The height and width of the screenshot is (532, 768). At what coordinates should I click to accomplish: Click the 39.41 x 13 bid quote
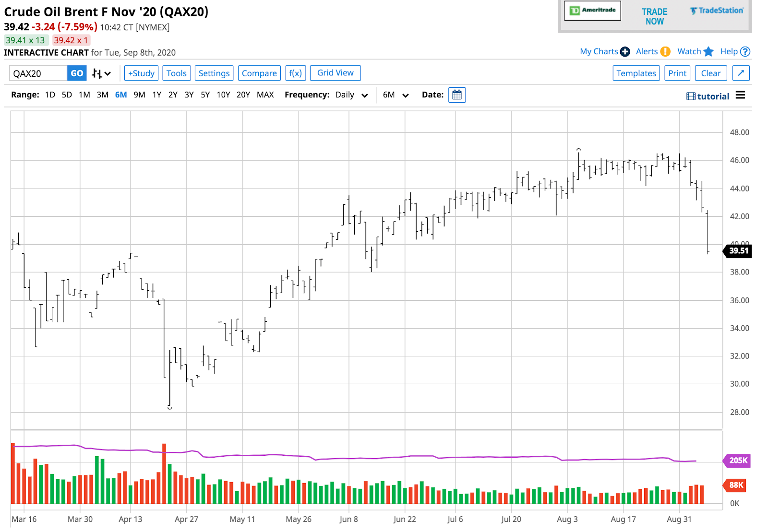point(25,40)
